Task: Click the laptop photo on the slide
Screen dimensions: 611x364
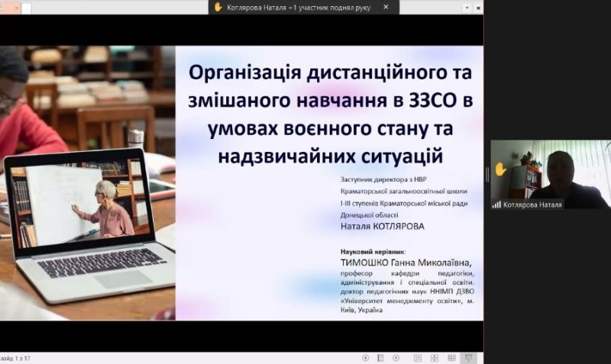Action: pos(88,183)
